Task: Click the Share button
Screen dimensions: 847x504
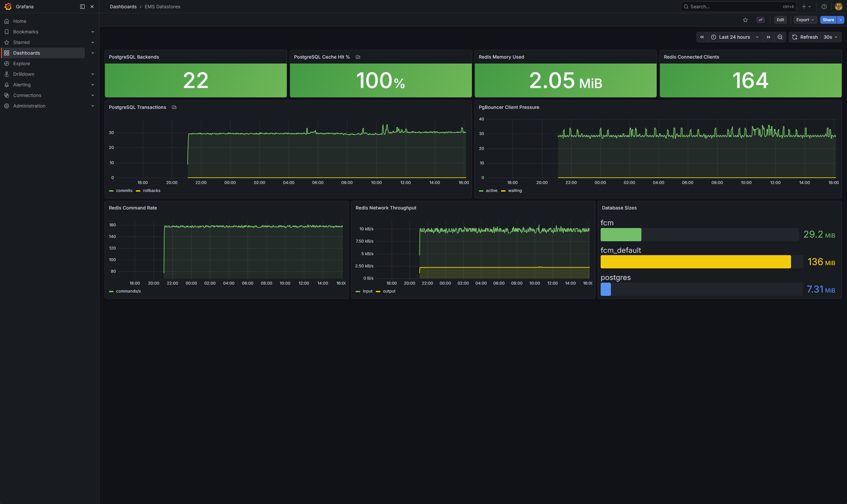Action: click(828, 20)
